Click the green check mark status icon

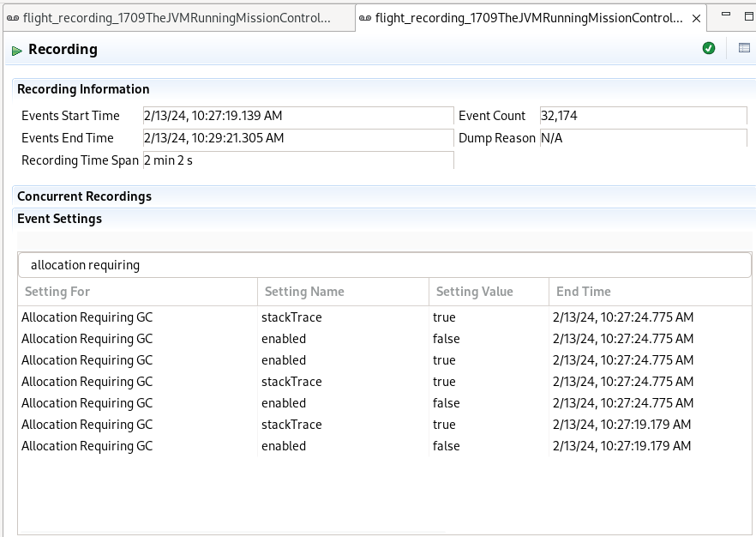[x=708, y=49]
